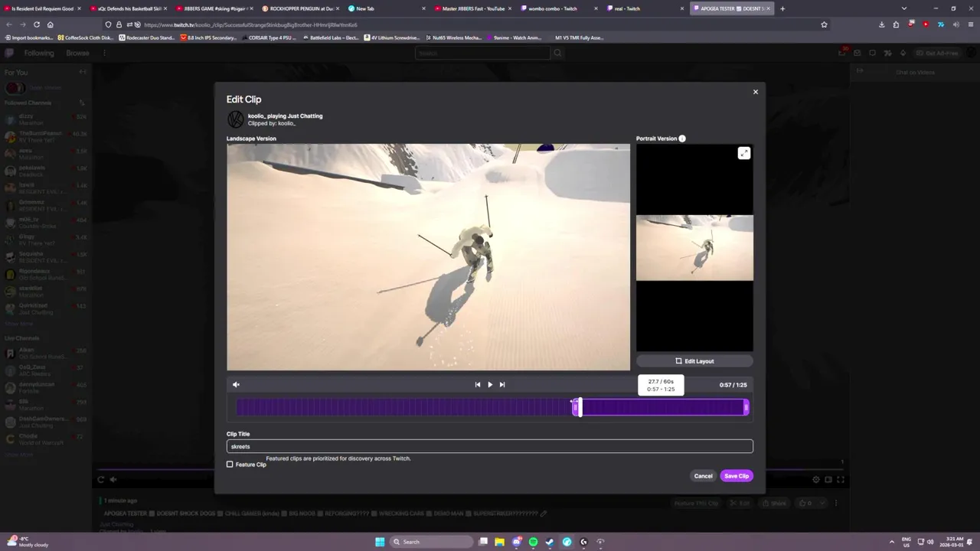Switch to the New Tab browser tab
Screen dimensions: 980x551
[x=387, y=8]
